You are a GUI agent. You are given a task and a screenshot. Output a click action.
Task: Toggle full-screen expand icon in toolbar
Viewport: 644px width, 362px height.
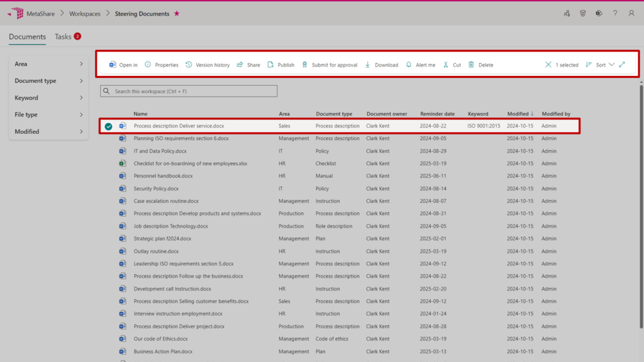click(622, 65)
